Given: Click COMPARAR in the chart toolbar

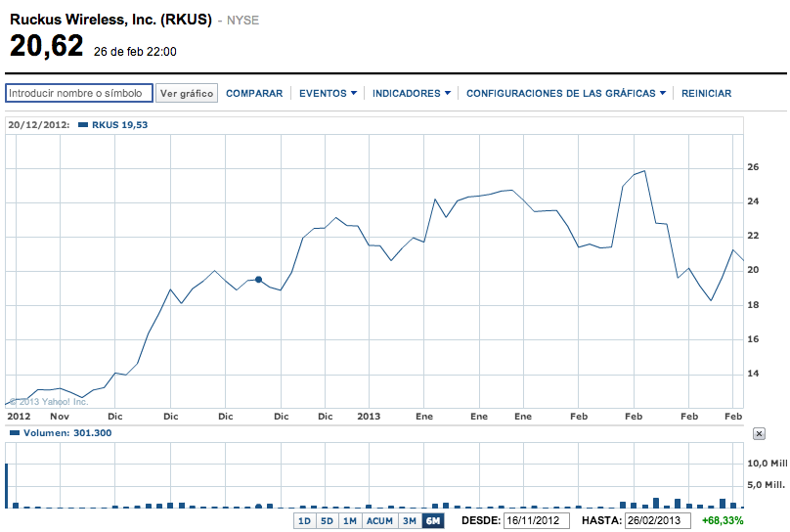Looking at the screenshot, I should 254,94.
